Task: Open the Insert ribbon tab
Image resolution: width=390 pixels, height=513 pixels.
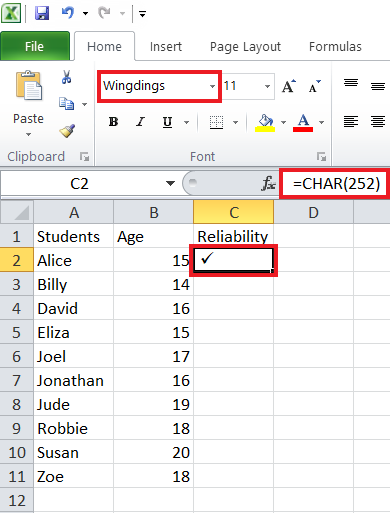Action: click(166, 47)
